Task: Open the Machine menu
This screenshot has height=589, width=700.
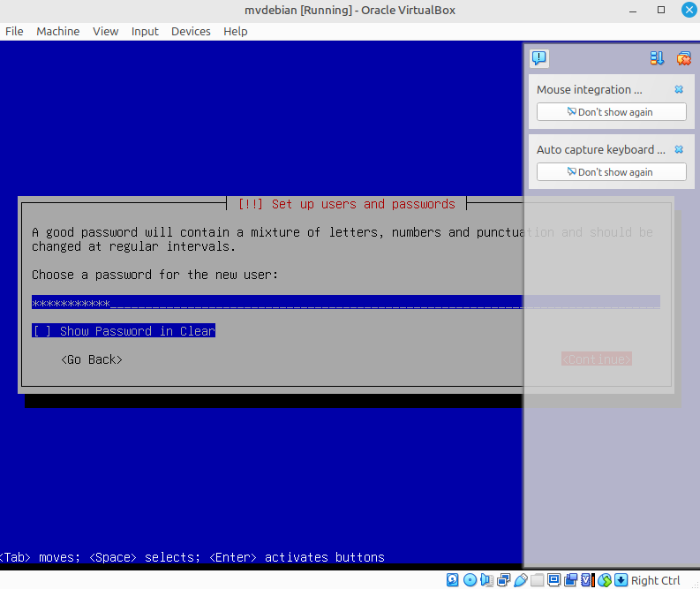Action: [x=58, y=31]
